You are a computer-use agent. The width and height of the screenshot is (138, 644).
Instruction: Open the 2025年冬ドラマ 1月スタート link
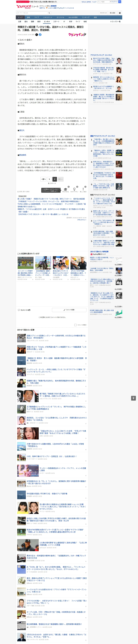coord(43,214)
